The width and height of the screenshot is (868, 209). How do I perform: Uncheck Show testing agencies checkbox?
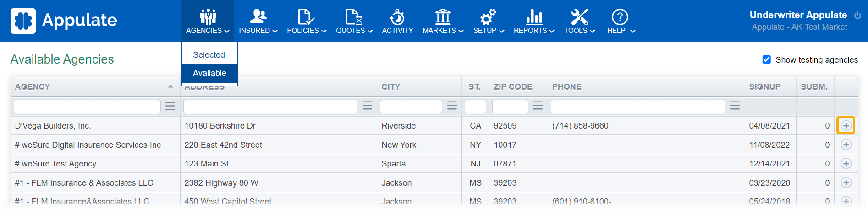(x=766, y=59)
